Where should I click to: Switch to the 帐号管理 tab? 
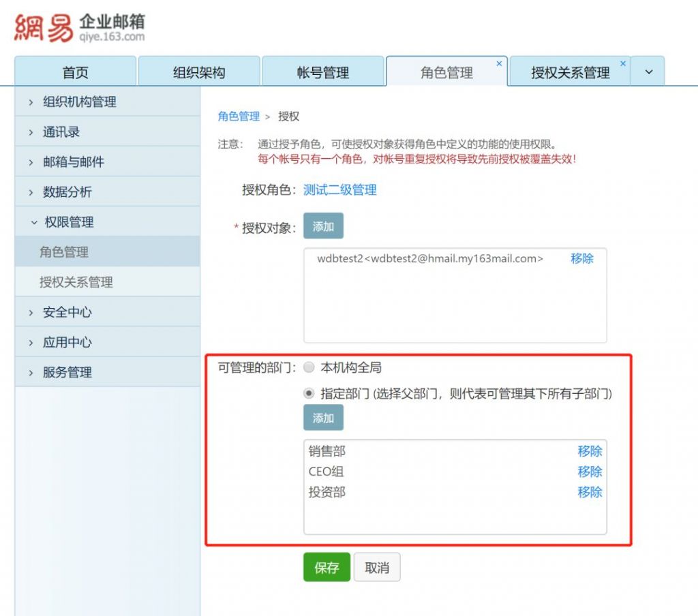coord(322,72)
